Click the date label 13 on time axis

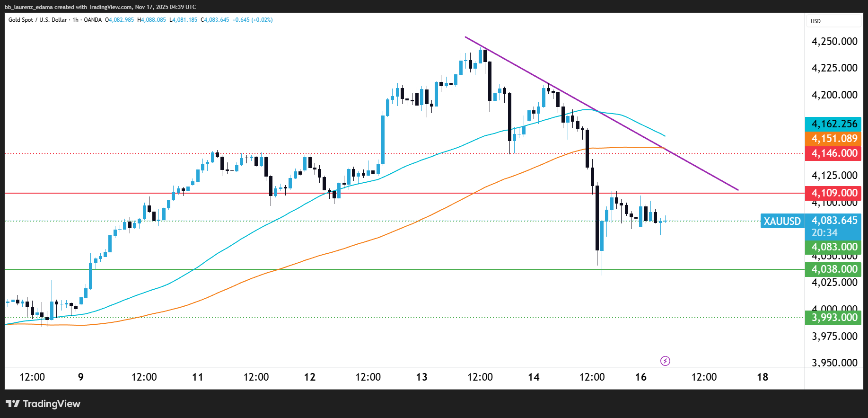click(x=421, y=377)
